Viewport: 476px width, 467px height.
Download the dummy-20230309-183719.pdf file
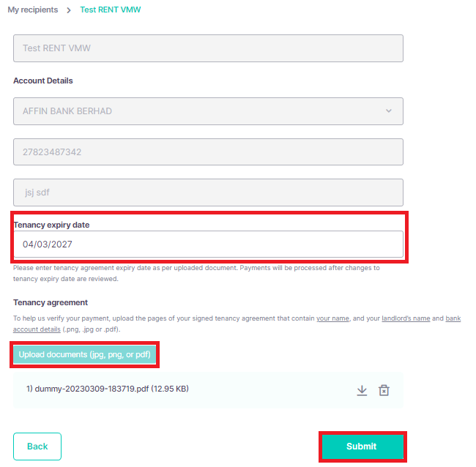362,390
